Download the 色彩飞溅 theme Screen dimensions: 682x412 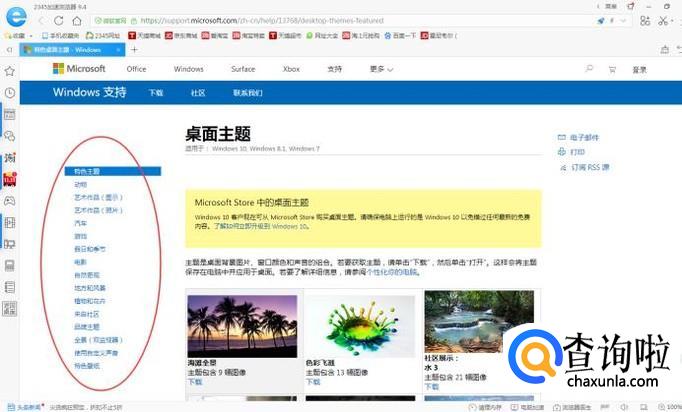[313, 382]
